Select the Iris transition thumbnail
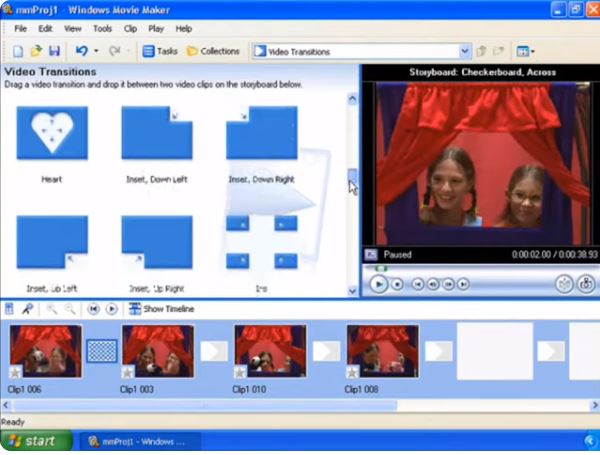 [262, 242]
